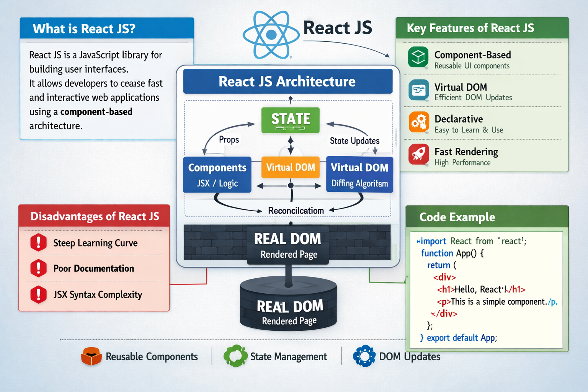This screenshot has height=392, width=588.
Task: Select the Virtual DOM Diffing Algorithm block
Action: [x=359, y=175]
